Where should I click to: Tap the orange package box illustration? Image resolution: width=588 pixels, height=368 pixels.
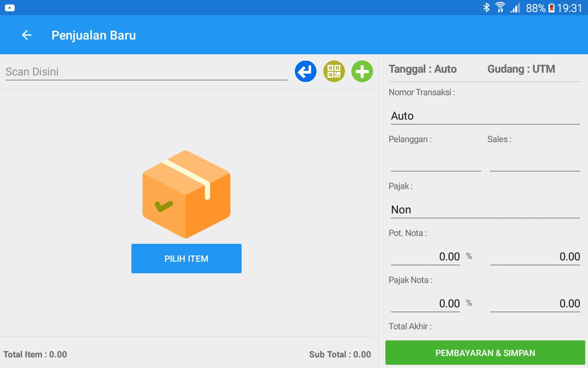[187, 194]
